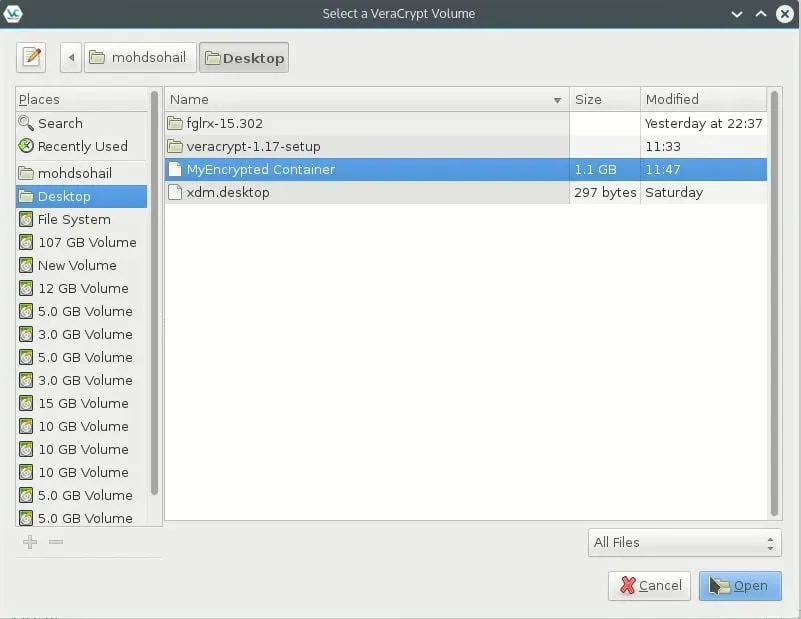Click the Recently Used clock icon
The width and height of the screenshot is (801, 619).
tap(26, 146)
